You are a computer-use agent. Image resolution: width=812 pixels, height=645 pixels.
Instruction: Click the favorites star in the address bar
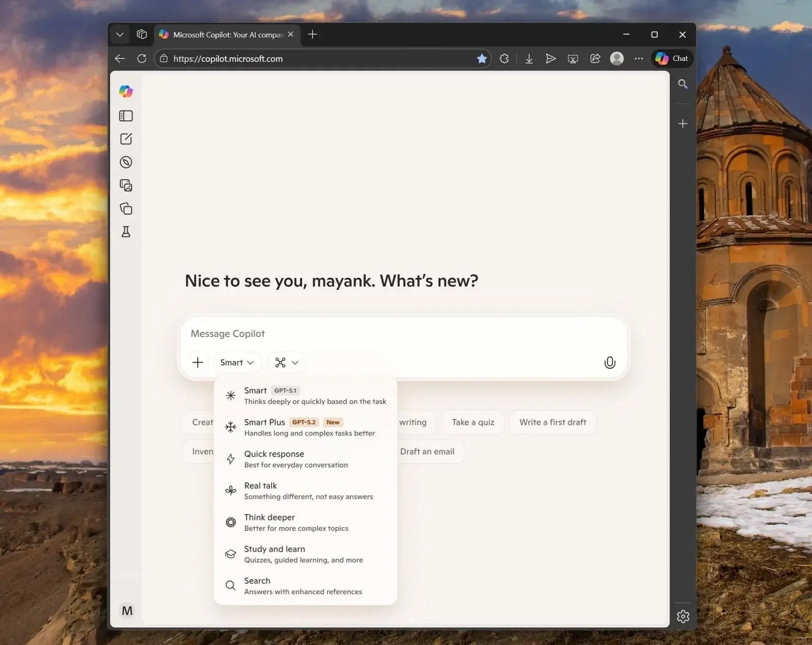(482, 59)
